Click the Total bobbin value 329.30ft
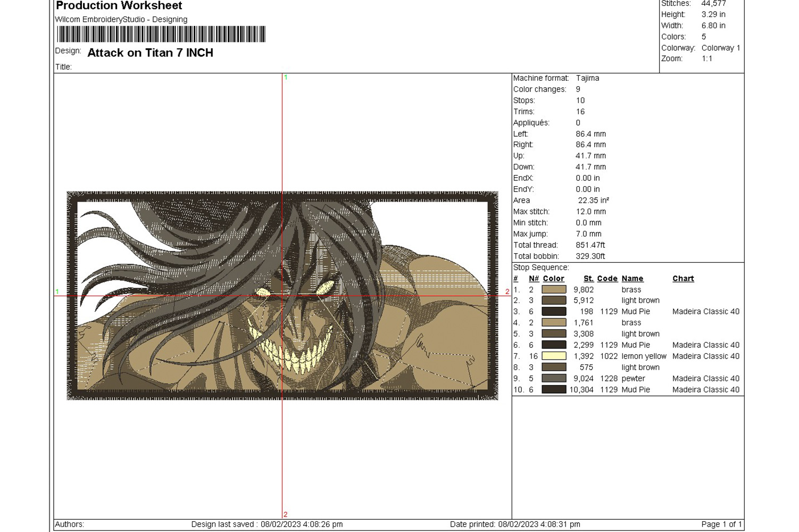This screenshot has height=532, width=799. (x=590, y=256)
